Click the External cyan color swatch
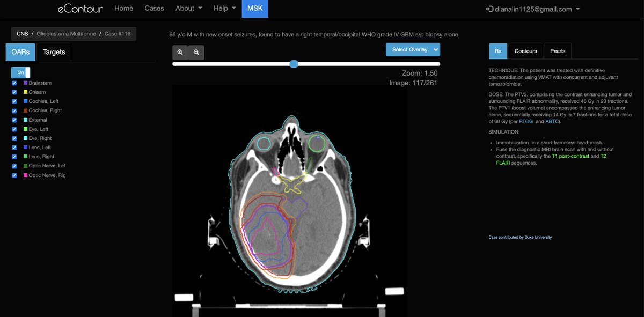Screen dimensions: 644x317 26,120
